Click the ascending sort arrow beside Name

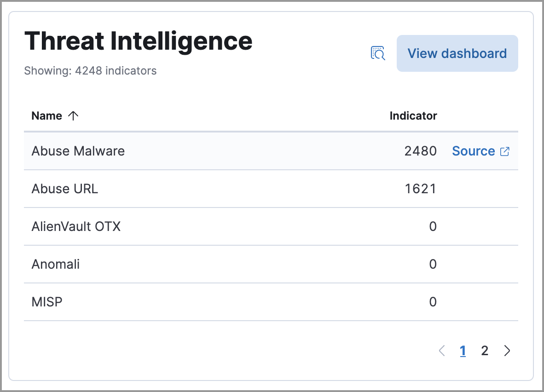73,115
